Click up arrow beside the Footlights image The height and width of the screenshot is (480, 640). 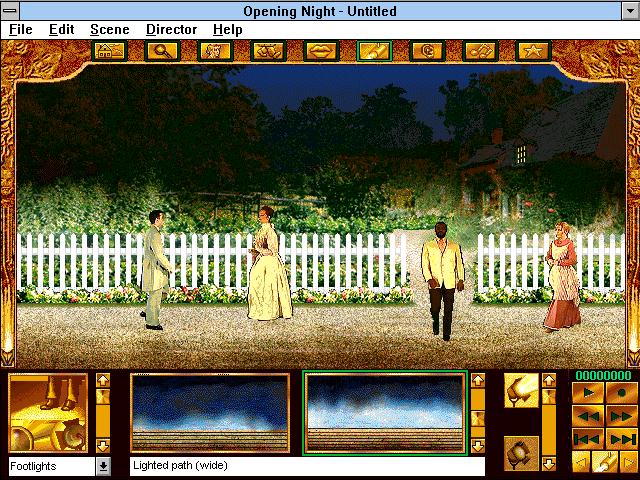click(103, 380)
